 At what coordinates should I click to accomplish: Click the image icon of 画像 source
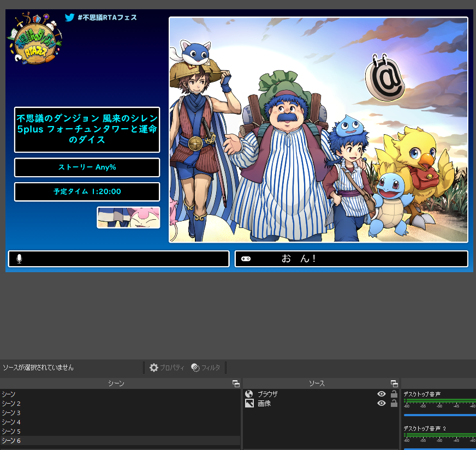(249, 403)
